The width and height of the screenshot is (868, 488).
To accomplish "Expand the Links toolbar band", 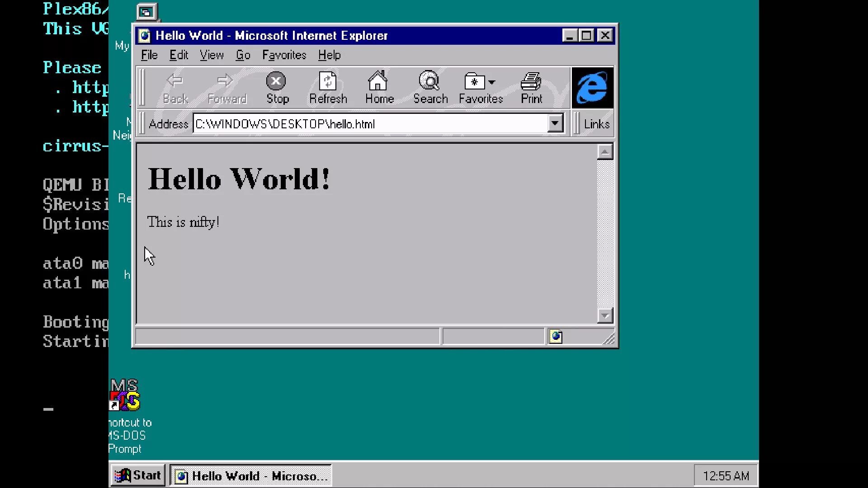I will 596,124.
